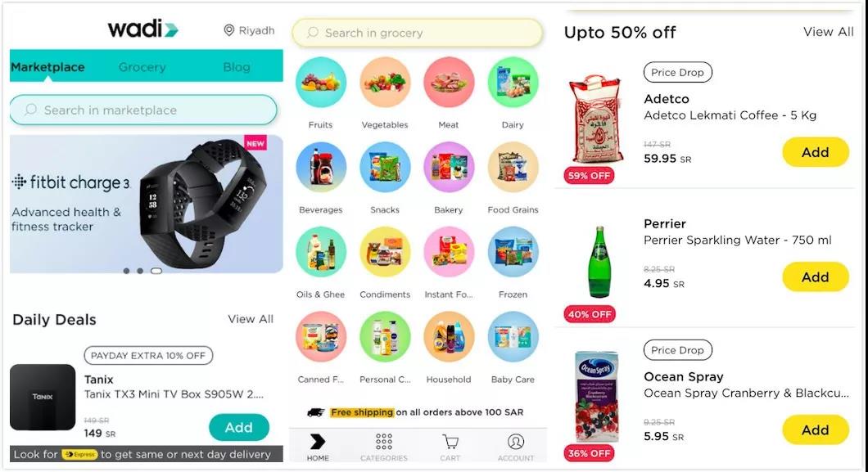Switch to the Grocery tab

tap(142, 67)
